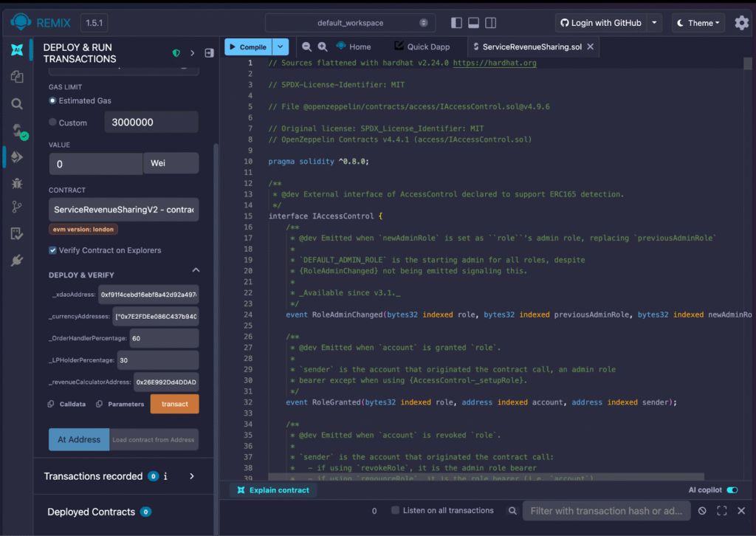Open the Plugin manager plug icon

(16, 260)
